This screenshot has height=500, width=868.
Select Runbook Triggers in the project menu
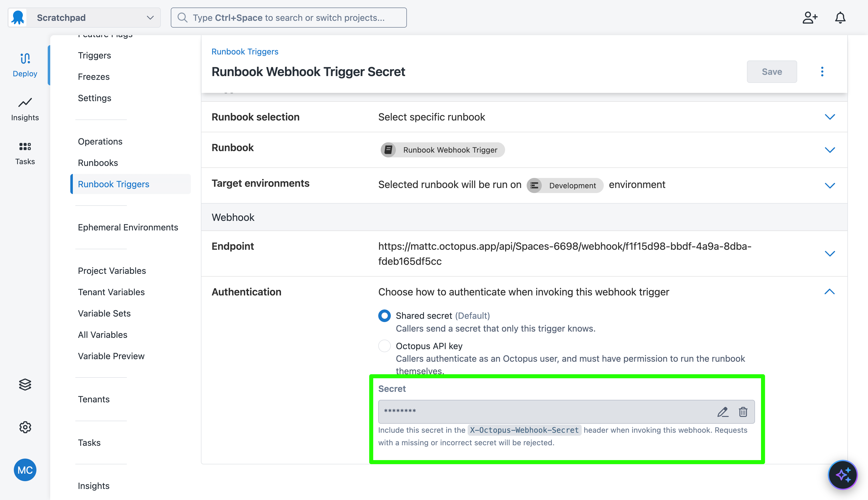click(x=131, y=184)
